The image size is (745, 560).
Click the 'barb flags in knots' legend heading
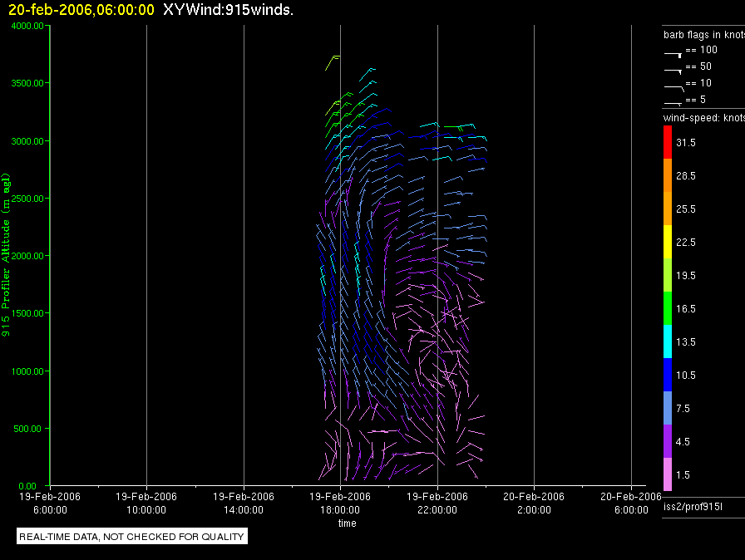point(703,35)
